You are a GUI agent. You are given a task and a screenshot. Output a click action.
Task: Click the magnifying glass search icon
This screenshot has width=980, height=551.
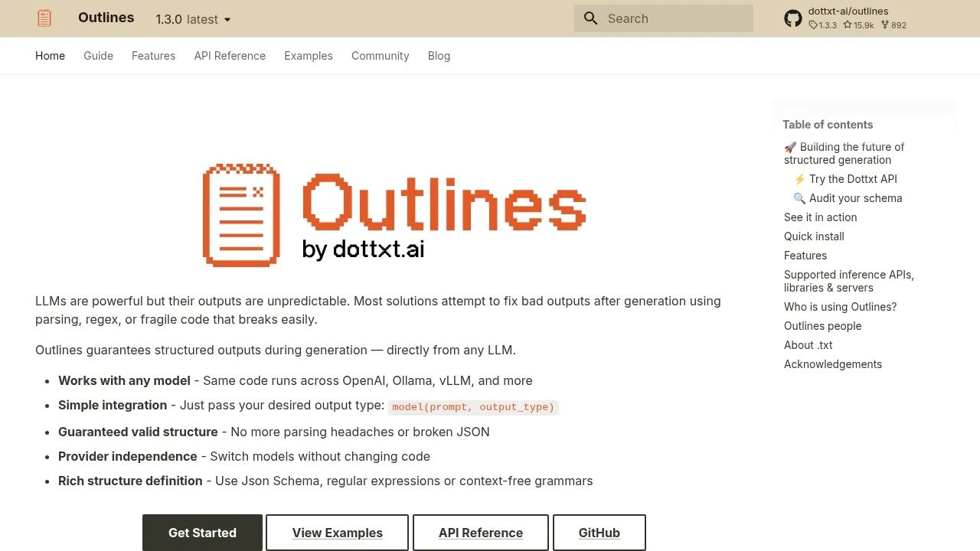pyautogui.click(x=590, y=18)
